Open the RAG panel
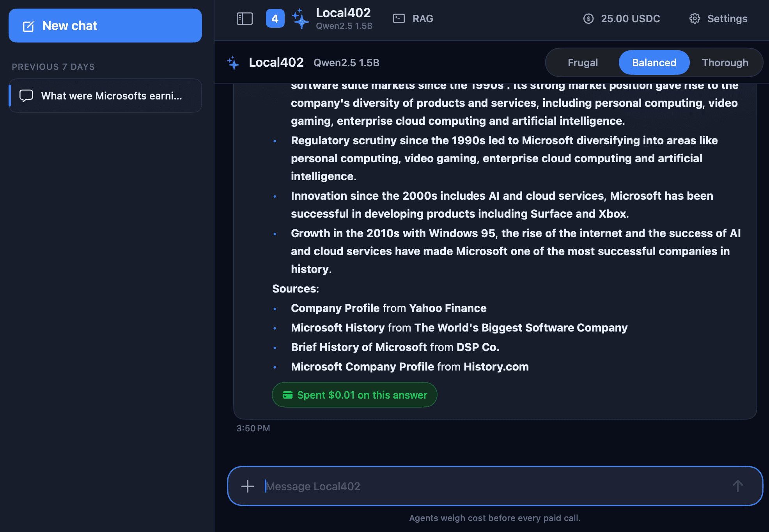Screen dimensions: 769x532 (413, 19)
